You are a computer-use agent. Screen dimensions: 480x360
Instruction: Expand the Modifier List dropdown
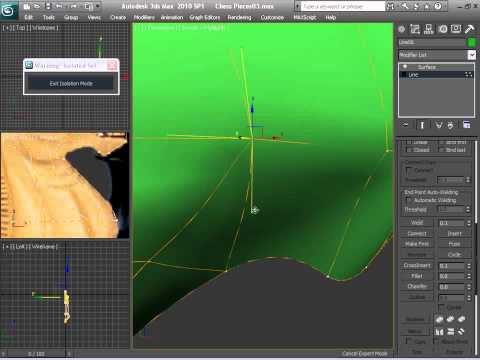pyautogui.click(x=472, y=55)
